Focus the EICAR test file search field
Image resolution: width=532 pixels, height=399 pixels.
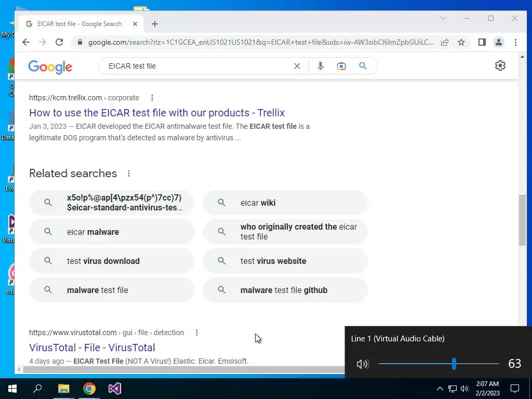(x=198, y=66)
